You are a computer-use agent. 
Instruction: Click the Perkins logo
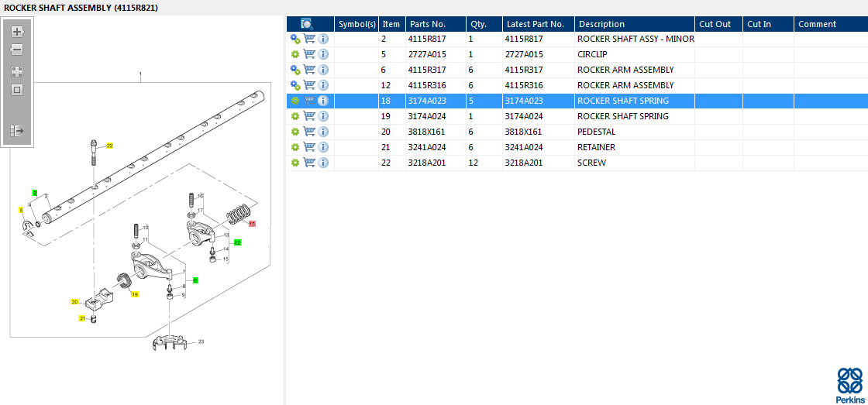click(x=849, y=385)
